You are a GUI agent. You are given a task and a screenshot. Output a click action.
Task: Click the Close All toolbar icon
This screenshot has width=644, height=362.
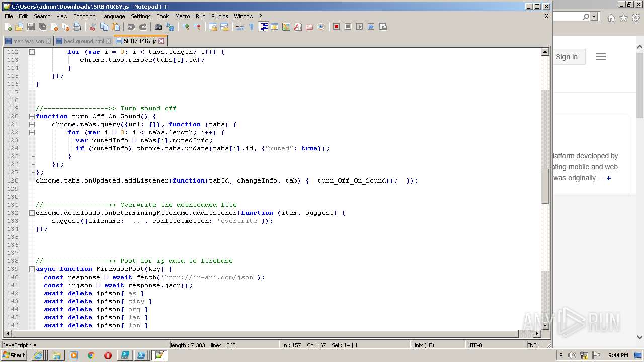[65, 27]
